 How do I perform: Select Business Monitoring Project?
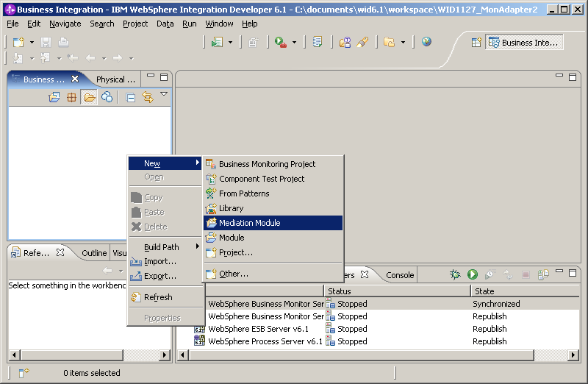(x=273, y=164)
